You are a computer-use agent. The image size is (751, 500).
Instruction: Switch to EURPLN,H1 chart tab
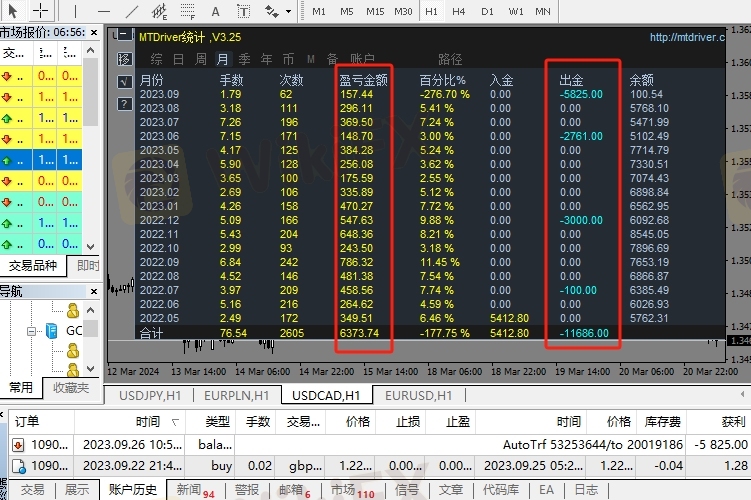237,396
